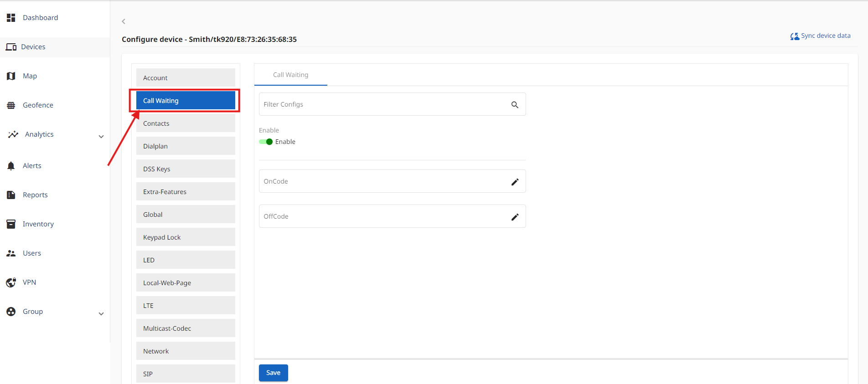Click the Sync device data link

pyautogui.click(x=826, y=36)
